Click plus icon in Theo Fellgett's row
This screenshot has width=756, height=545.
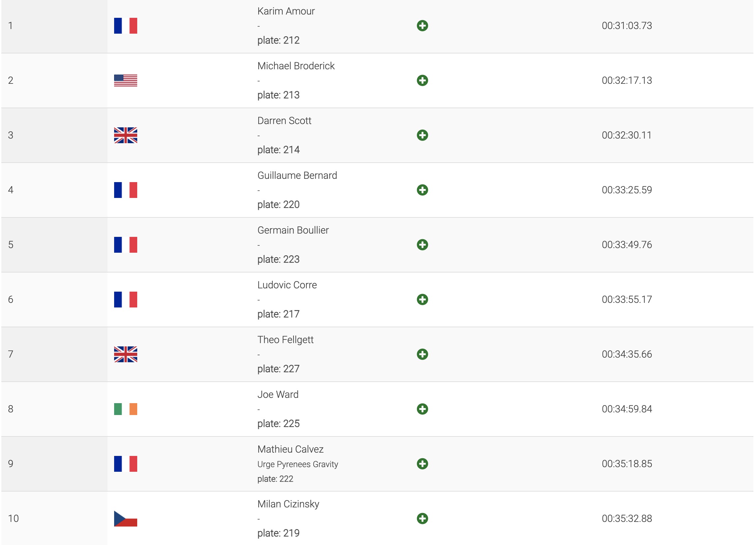click(422, 354)
